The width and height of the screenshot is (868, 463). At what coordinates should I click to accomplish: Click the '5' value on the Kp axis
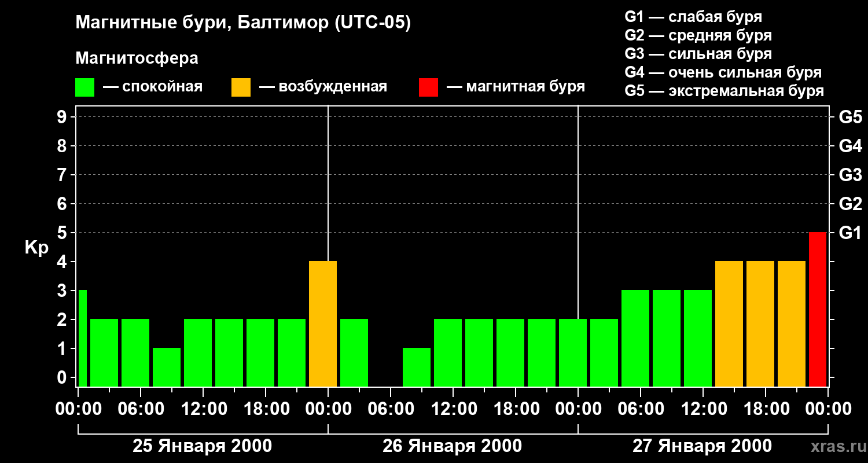pos(62,233)
